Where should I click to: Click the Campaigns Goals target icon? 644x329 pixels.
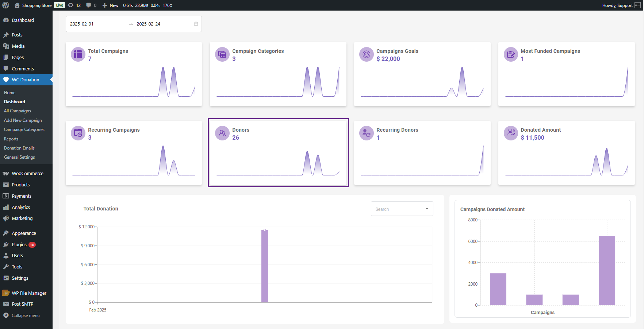366,55
